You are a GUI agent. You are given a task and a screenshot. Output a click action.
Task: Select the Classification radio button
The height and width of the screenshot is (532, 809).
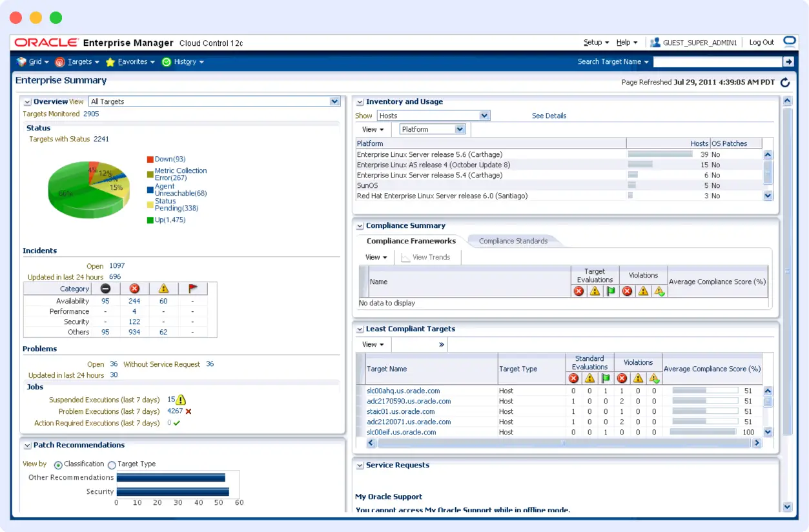(59, 464)
